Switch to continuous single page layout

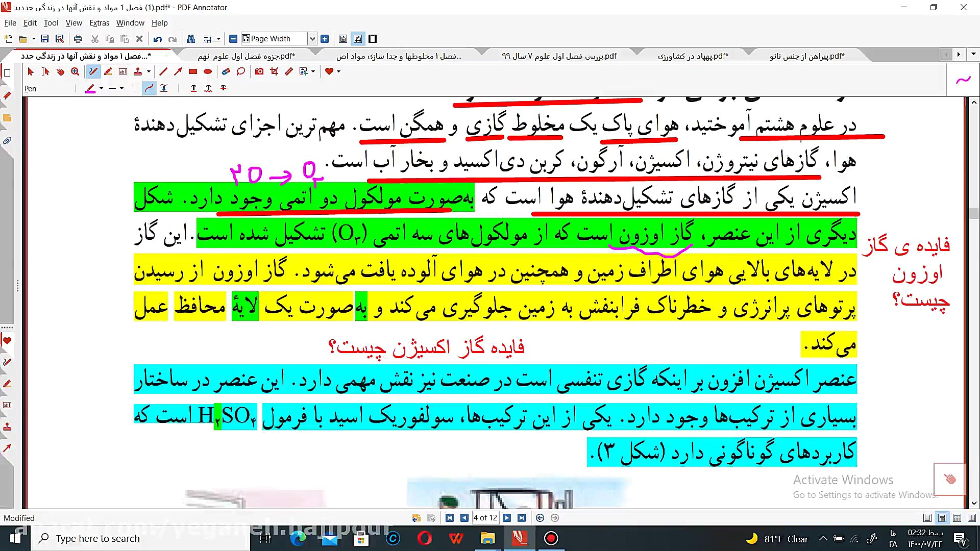[x=942, y=518]
